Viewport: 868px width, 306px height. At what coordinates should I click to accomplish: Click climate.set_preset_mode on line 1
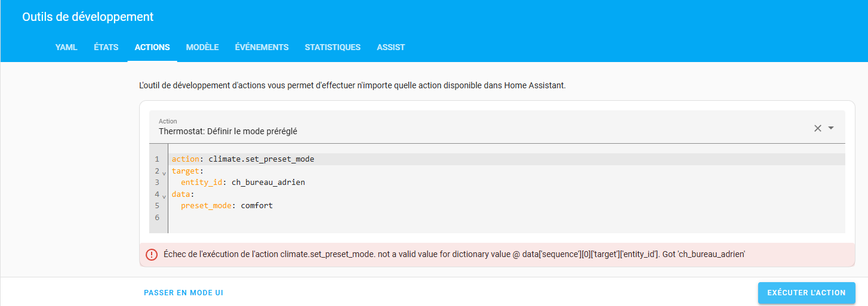tap(261, 159)
